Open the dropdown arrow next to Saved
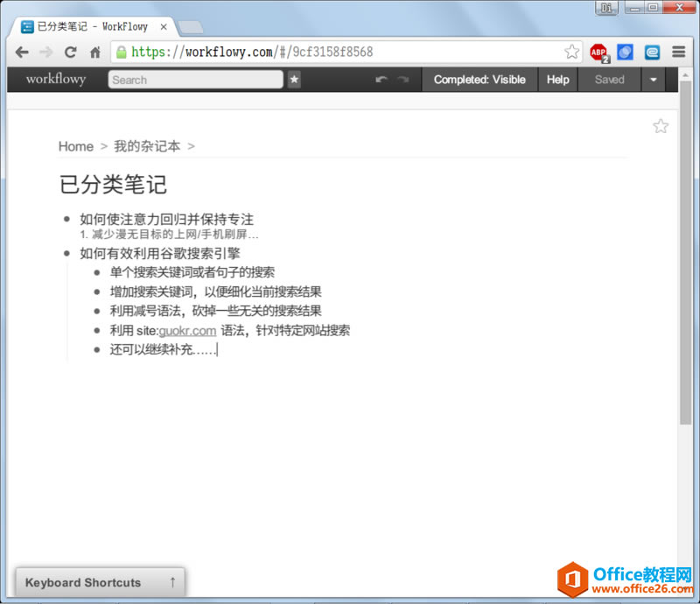 point(654,80)
